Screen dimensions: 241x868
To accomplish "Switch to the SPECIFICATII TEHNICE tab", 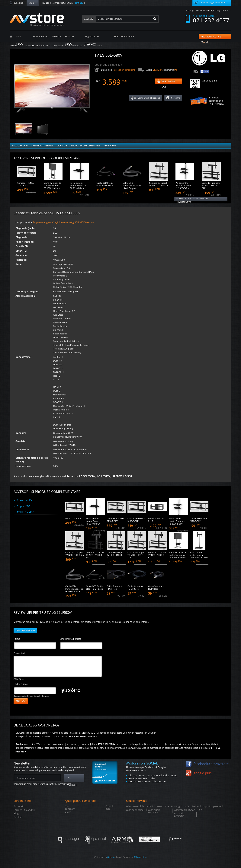I will 43,145.
